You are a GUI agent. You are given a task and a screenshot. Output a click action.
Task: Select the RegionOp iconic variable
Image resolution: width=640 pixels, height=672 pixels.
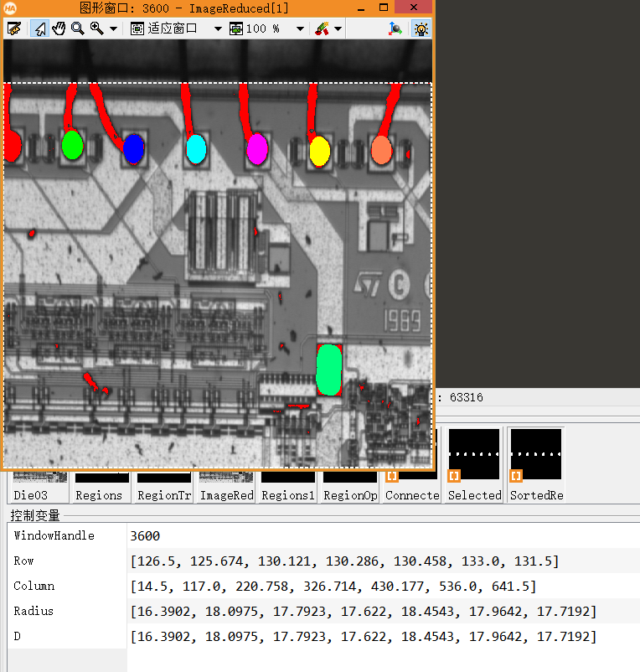(350, 495)
